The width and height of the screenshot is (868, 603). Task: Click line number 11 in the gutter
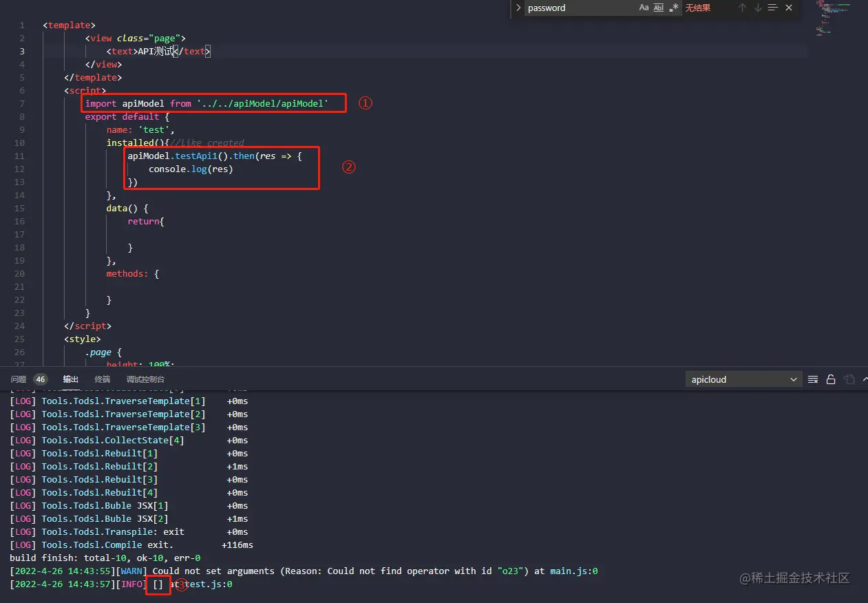(19, 156)
